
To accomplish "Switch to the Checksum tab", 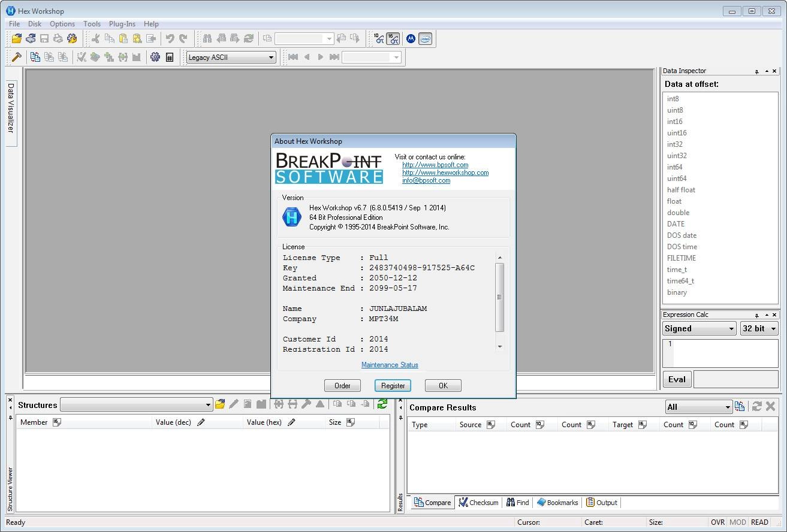I will pyautogui.click(x=478, y=503).
